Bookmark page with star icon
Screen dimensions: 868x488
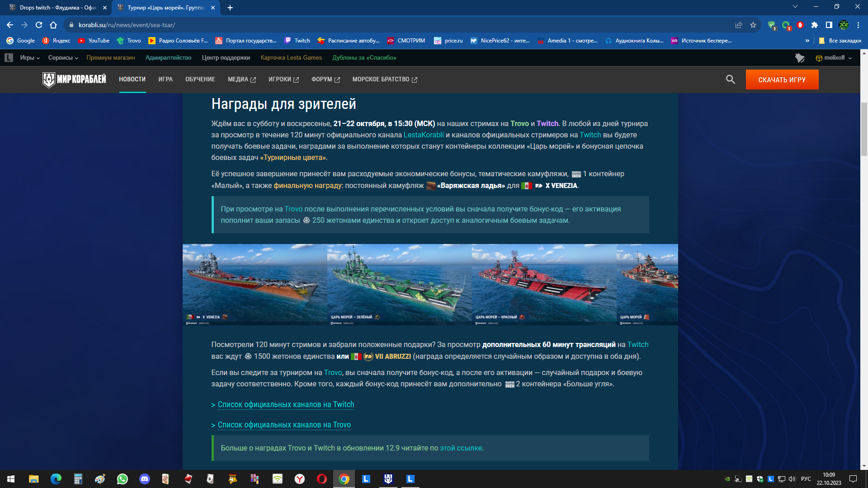(x=753, y=25)
